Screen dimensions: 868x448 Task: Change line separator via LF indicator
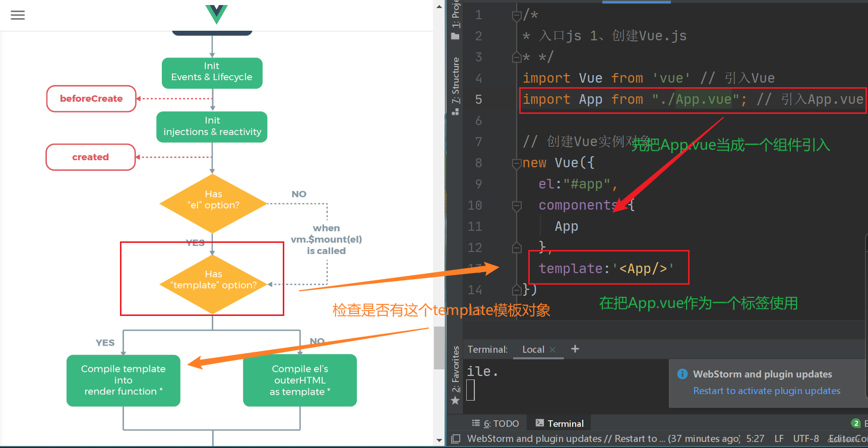pos(779,438)
